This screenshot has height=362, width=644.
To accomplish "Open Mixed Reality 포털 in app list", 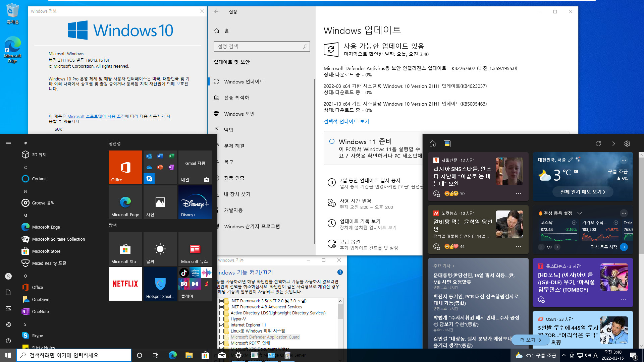I will coord(60,263).
